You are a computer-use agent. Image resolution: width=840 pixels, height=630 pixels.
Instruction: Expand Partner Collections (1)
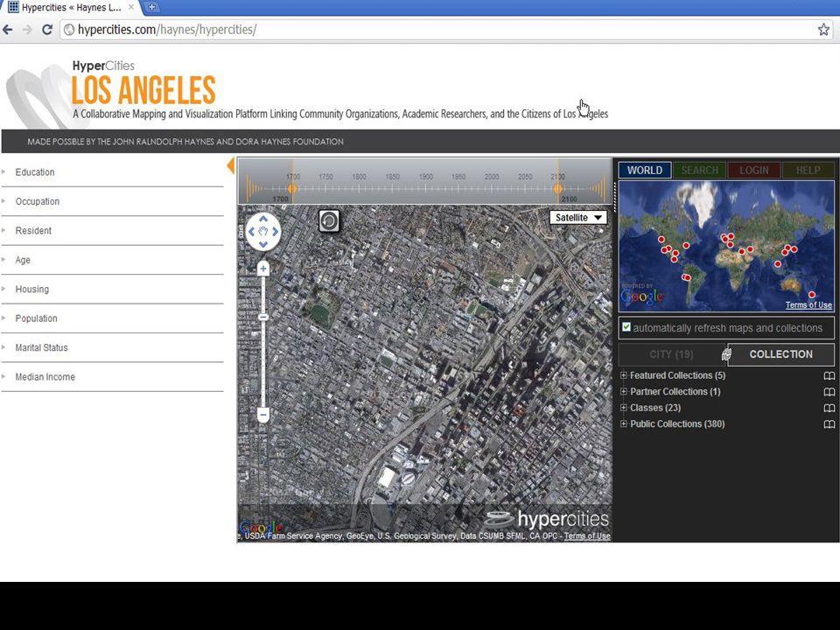point(624,392)
